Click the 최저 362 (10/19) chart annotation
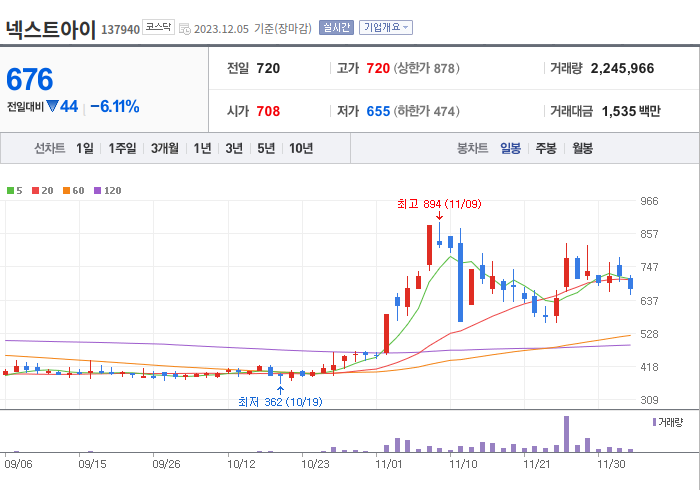 point(280,402)
